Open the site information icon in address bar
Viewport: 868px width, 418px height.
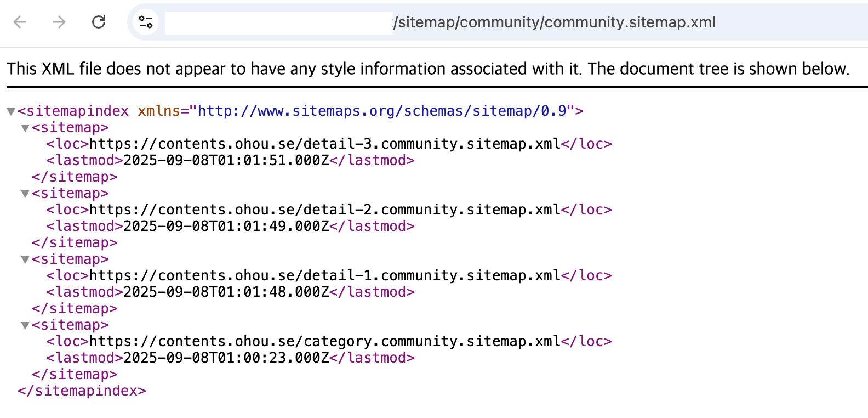click(146, 22)
